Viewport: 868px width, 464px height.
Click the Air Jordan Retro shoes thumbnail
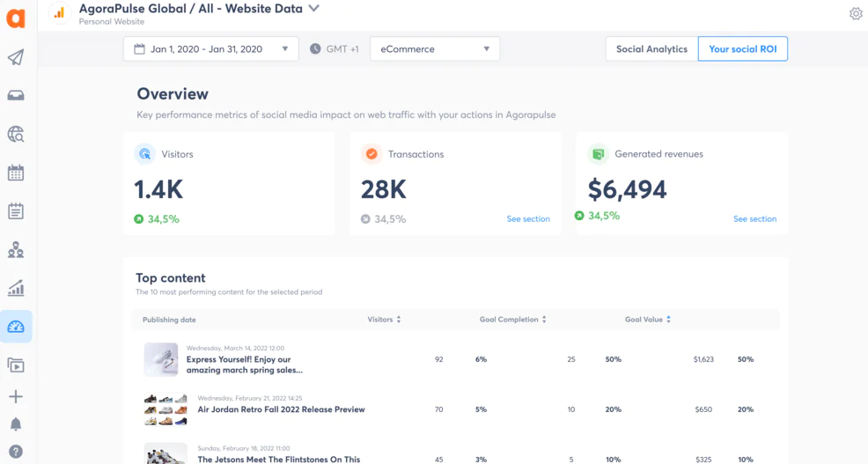click(x=166, y=409)
